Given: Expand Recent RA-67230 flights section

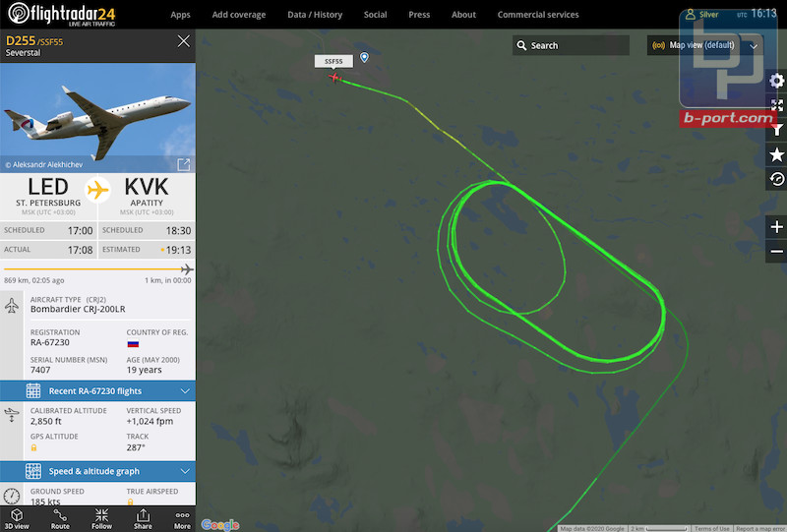Looking at the screenshot, I should 97,391.
